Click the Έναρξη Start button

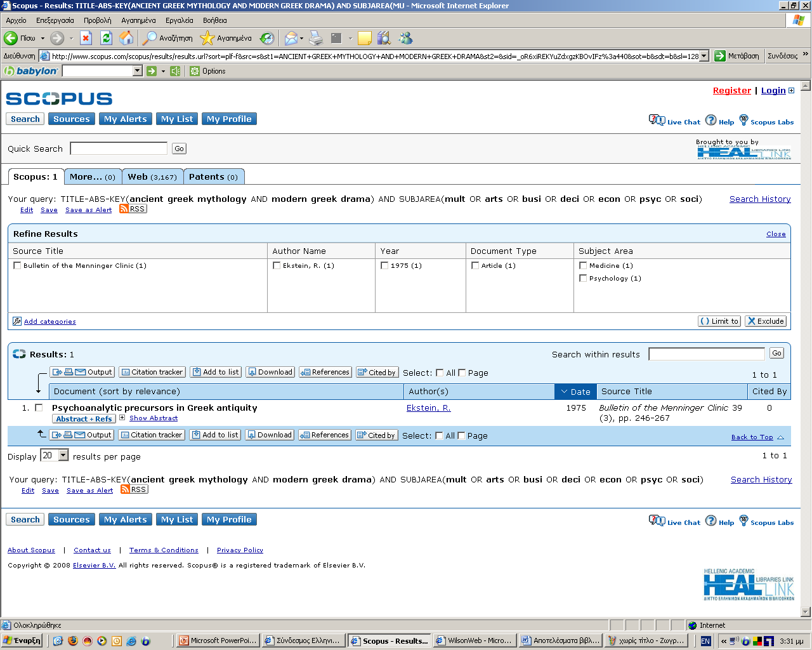(22, 640)
